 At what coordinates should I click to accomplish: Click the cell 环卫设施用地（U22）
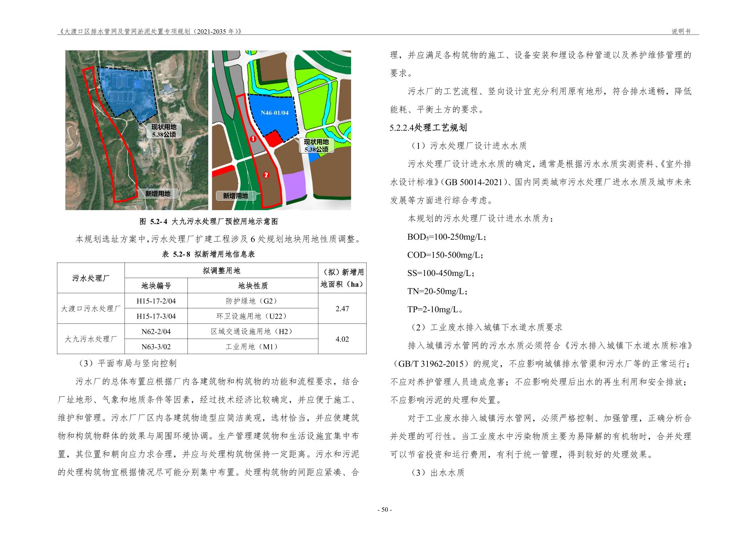click(x=253, y=316)
